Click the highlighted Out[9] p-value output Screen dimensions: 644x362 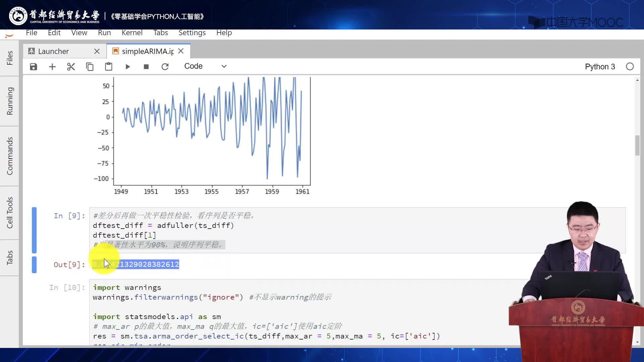tap(136, 264)
